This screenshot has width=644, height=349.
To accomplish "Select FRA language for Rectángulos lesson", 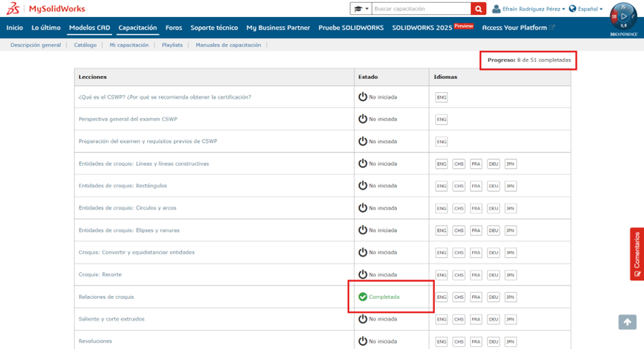I will [476, 186].
